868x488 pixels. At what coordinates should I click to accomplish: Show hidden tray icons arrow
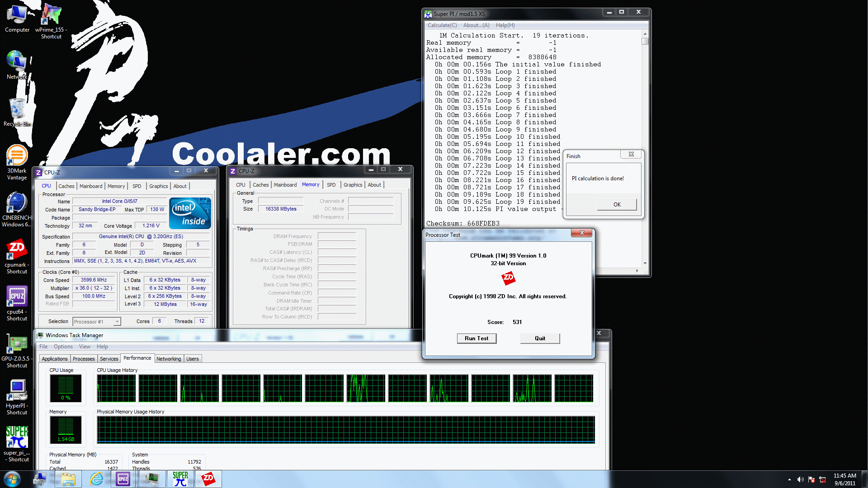(x=789, y=479)
